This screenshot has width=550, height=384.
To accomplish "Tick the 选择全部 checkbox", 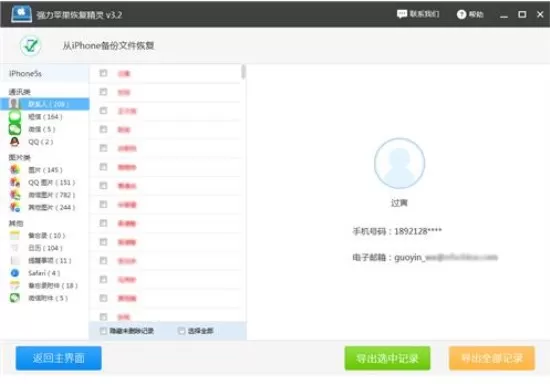I will 182,331.
